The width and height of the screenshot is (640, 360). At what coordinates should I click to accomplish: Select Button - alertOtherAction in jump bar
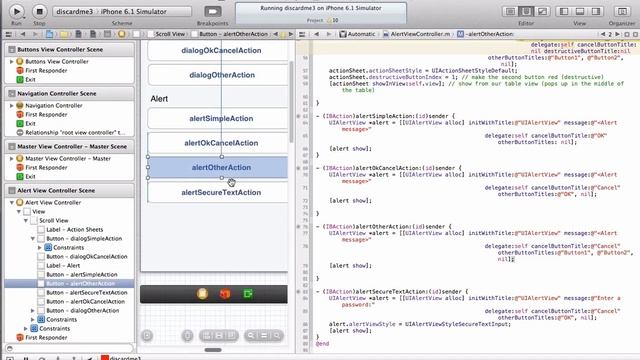click(x=230, y=34)
